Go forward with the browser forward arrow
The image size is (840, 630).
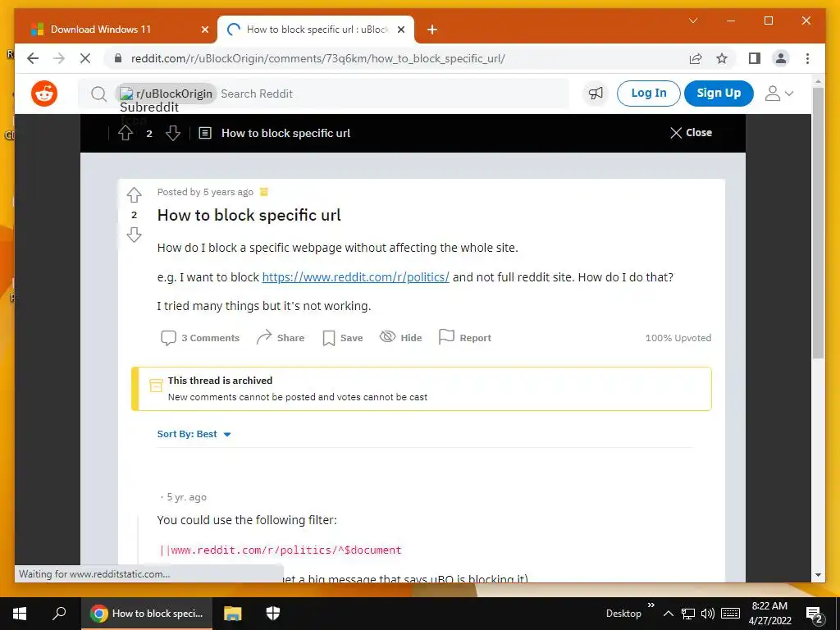pos(59,58)
